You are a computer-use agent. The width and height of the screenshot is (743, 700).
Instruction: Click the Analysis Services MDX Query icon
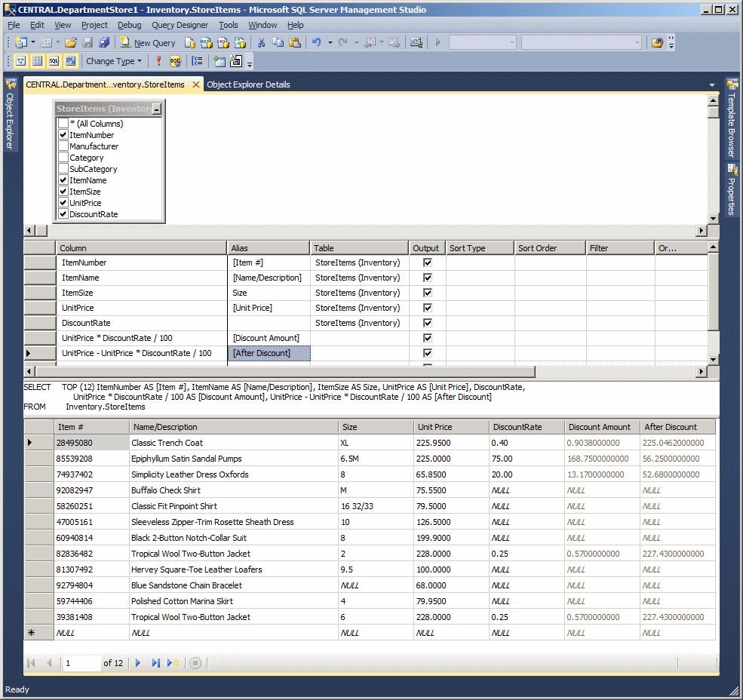tap(207, 43)
